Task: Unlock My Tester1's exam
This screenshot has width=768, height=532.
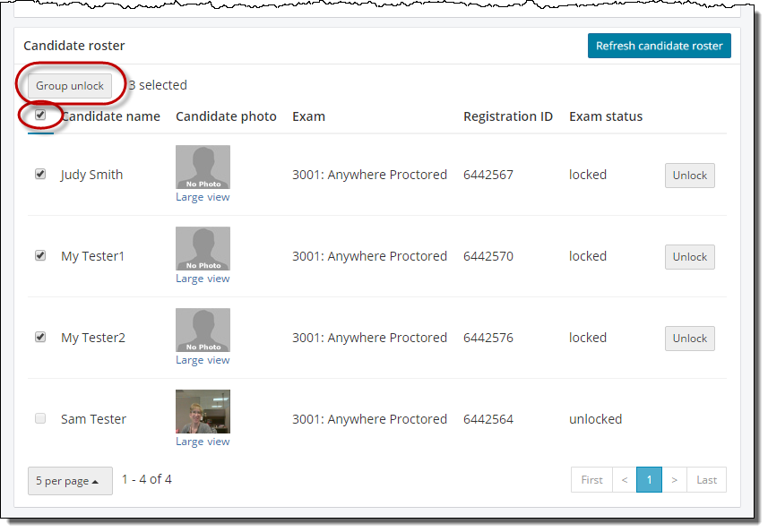Action: point(689,257)
